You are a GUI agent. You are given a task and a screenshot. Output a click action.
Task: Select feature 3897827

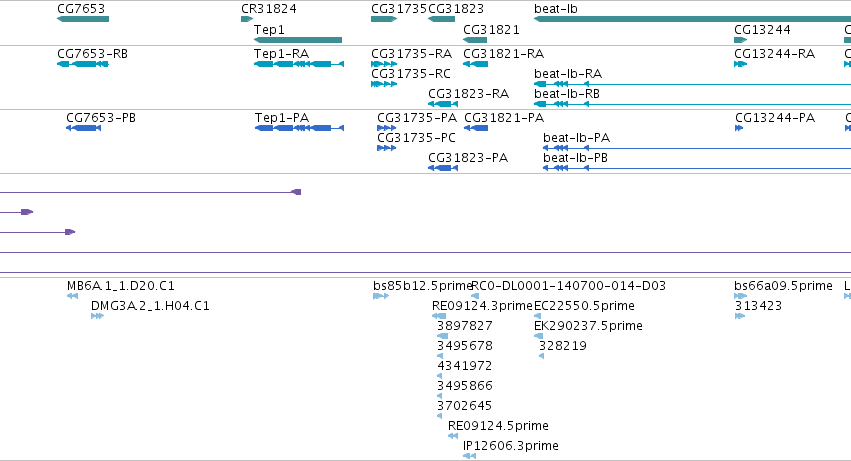(465, 326)
